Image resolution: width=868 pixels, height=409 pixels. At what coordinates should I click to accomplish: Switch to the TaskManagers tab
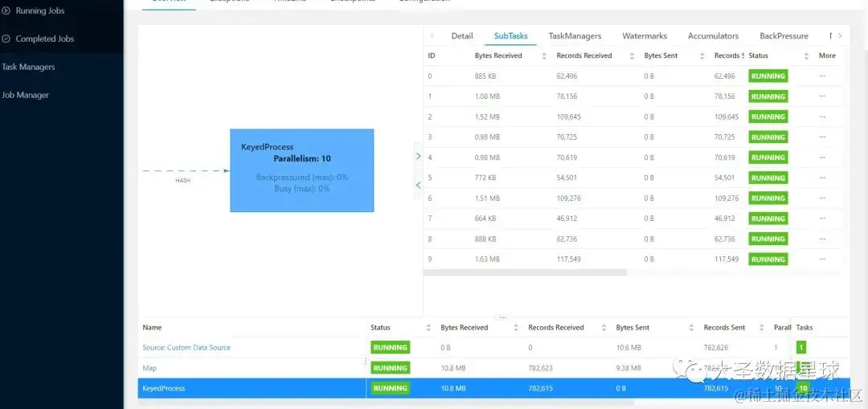(575, 36)
